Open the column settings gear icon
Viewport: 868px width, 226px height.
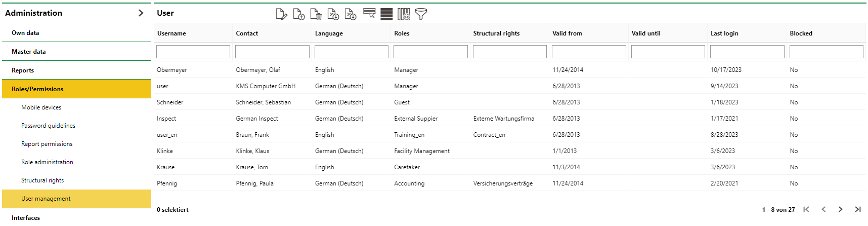(x=404, y=14)
